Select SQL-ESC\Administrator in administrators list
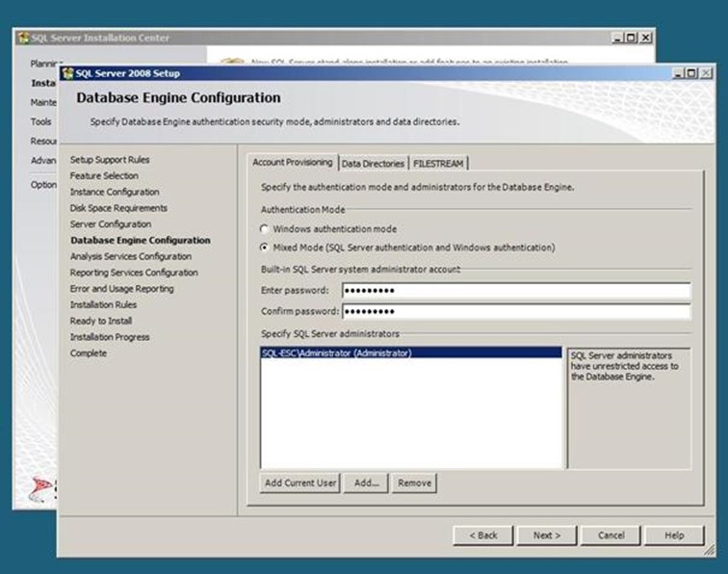Viewport: 728px width, 574px height. coord(411,352)
